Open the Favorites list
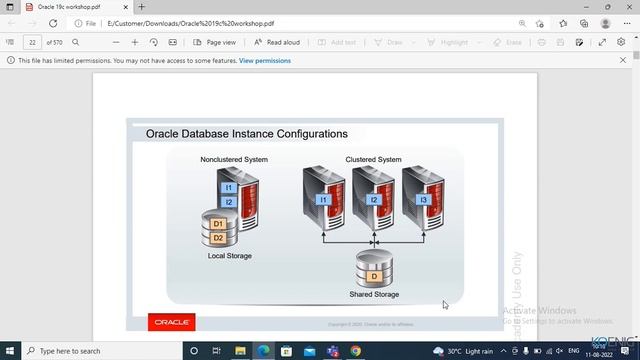This screenshot has width=640, height=360. point(563,24)
